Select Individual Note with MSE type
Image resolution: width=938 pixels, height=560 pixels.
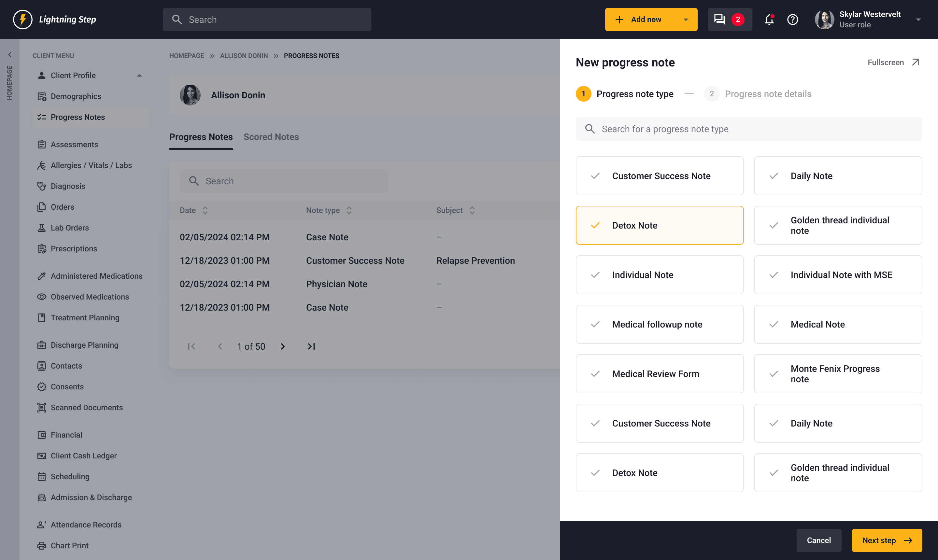click(x=838, y=275)
